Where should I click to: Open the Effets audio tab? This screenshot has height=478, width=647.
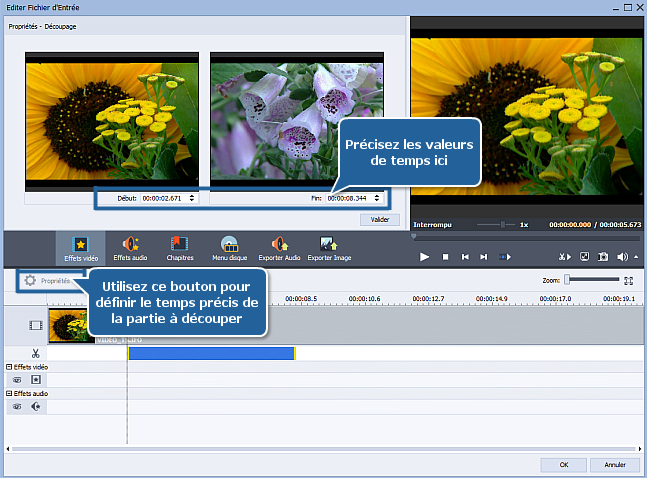point(130,248)
